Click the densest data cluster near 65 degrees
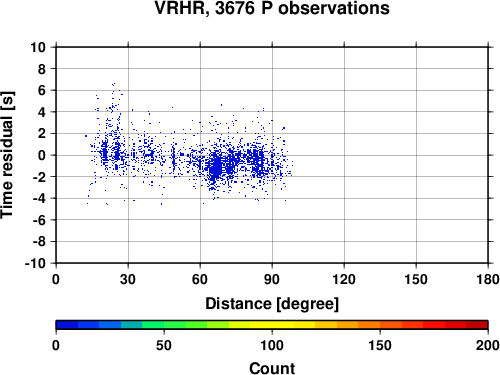The image size is (500, 375). point(216,168)
